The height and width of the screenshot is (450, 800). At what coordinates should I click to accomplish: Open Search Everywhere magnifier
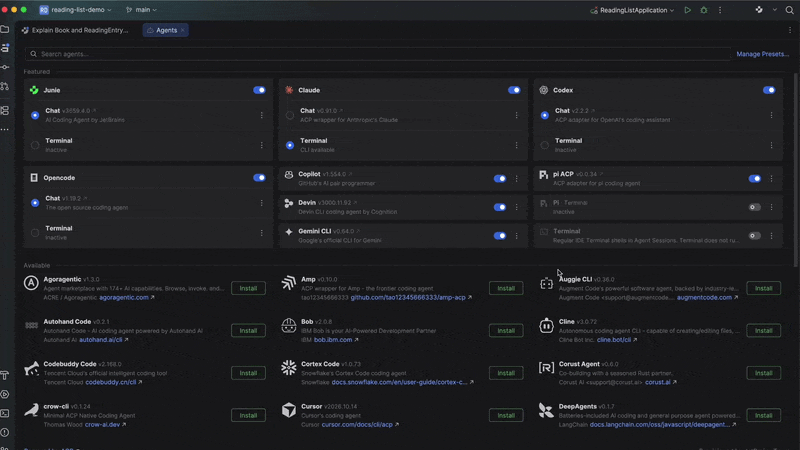point(789,10)
